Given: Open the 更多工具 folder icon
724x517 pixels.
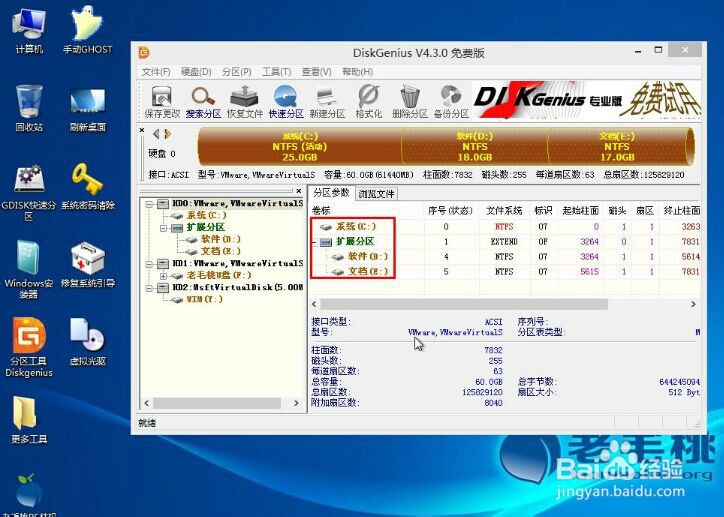Looking at the screenshot, I should [x=29, y=420].
